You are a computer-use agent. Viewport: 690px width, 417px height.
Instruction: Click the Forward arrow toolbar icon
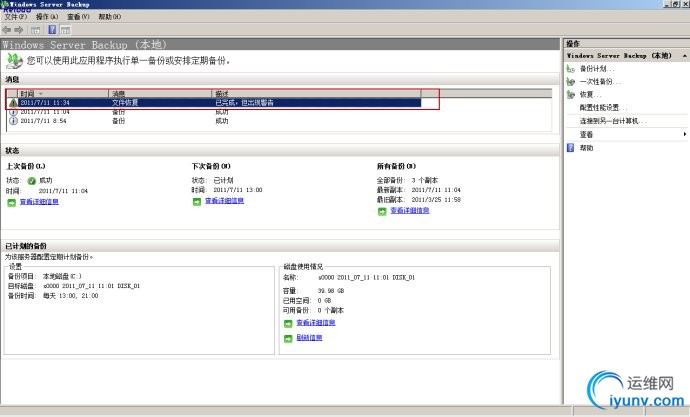(18, 30)
